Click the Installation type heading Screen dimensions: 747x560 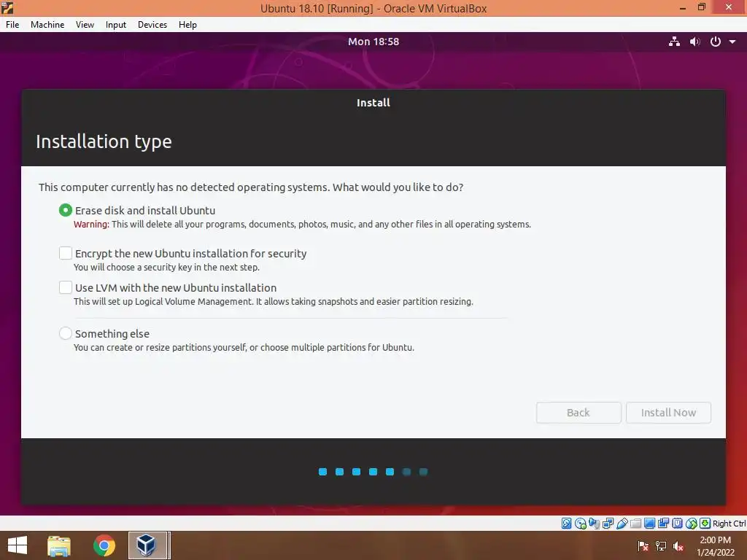coord(104,141)
